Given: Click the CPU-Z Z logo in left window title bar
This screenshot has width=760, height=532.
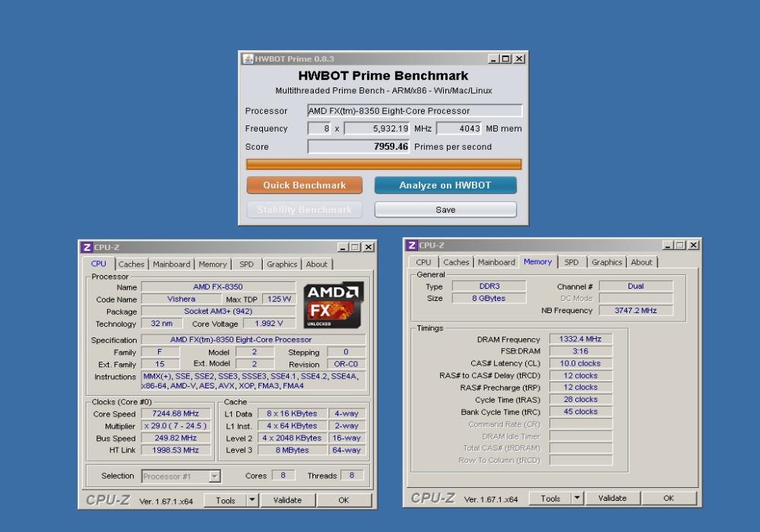Looking at the screenshot, I should (87, 247).
